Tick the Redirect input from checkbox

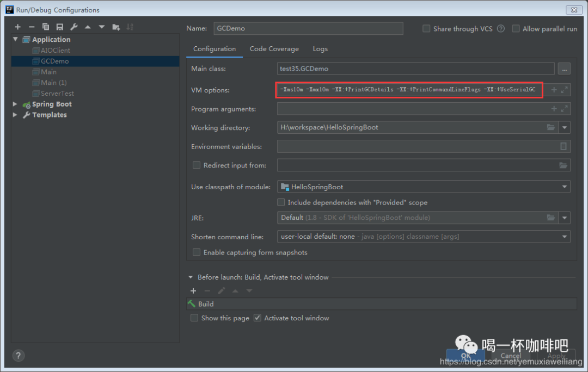pyautogui.click(x=196, y=165)
